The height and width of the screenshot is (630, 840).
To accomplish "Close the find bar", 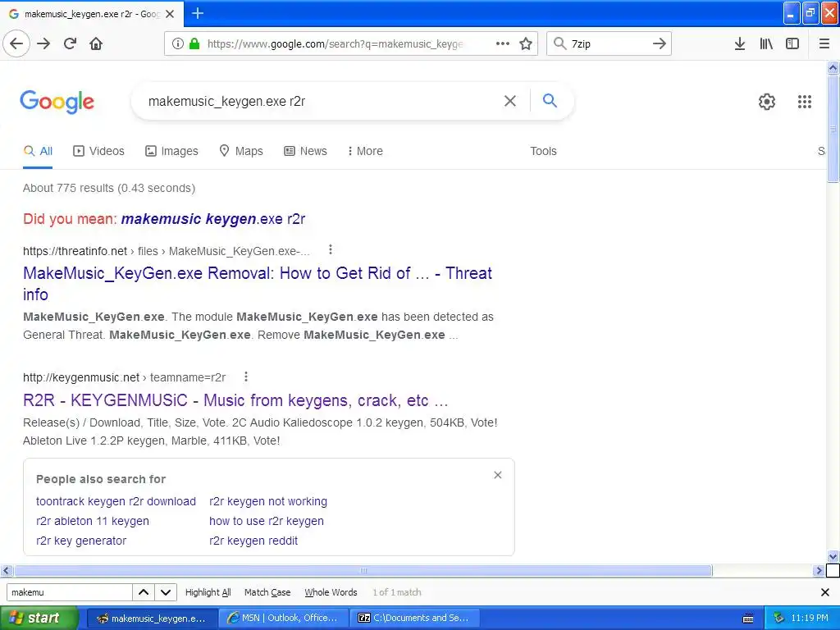I will [825, 592].
